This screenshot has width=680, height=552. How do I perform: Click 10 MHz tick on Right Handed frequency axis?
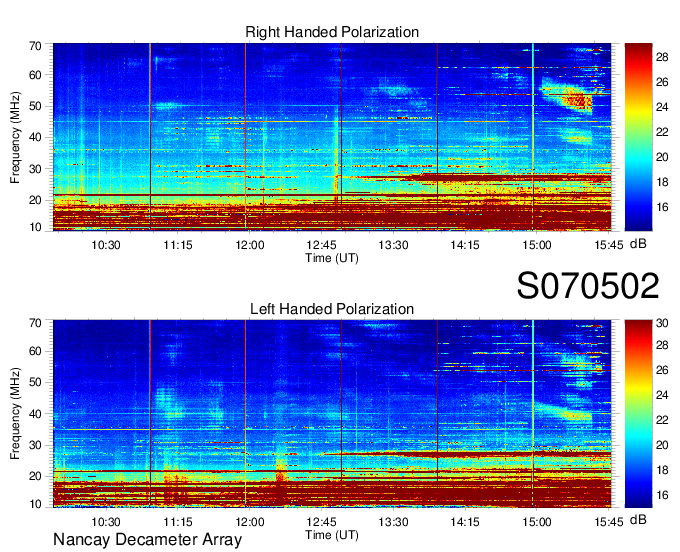(35, 227)
